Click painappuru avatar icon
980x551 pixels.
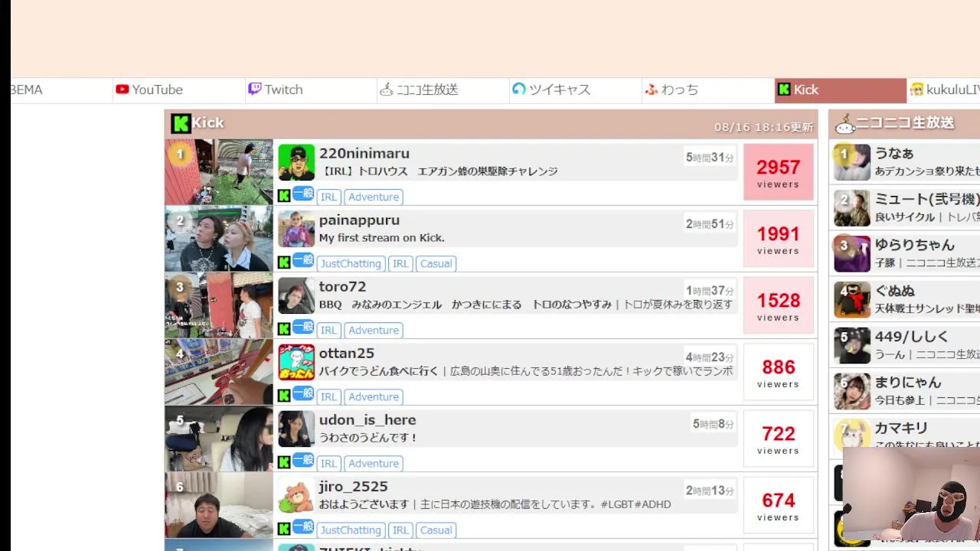click(296, 230)
